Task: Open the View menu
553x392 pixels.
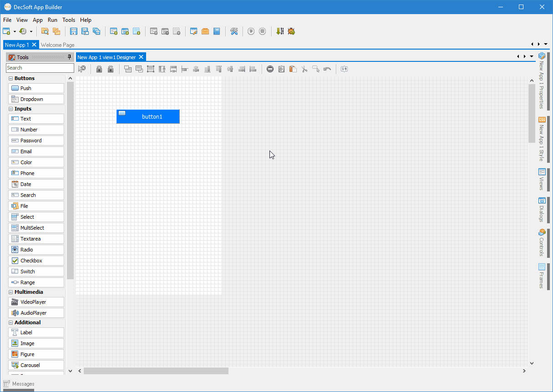Action: pos(22,20)
